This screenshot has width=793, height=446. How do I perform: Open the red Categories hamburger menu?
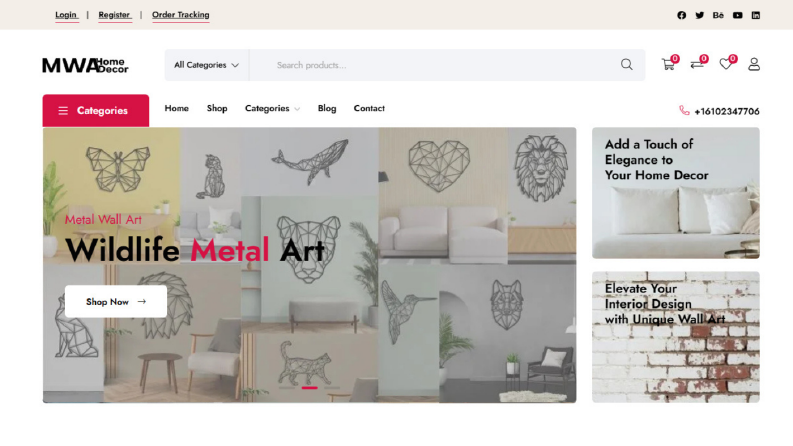[x=96, y=110]
